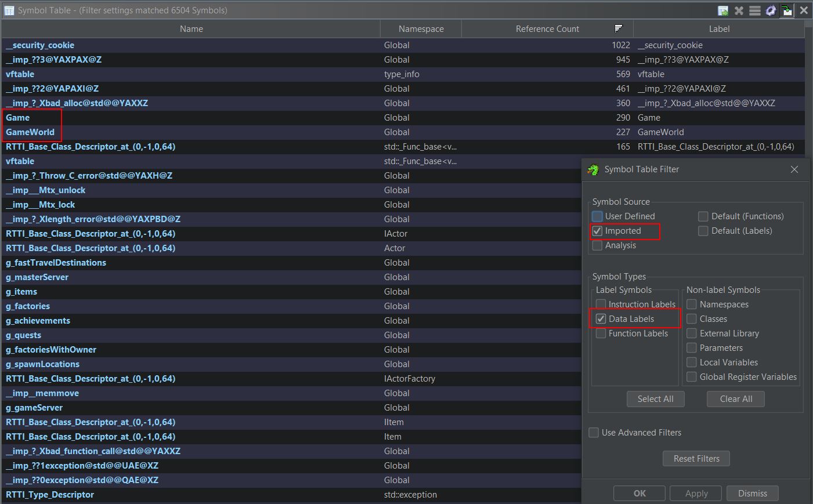Check the Namespaces option
This screenshot has height=504, width=813.
[x=692, y=304]
